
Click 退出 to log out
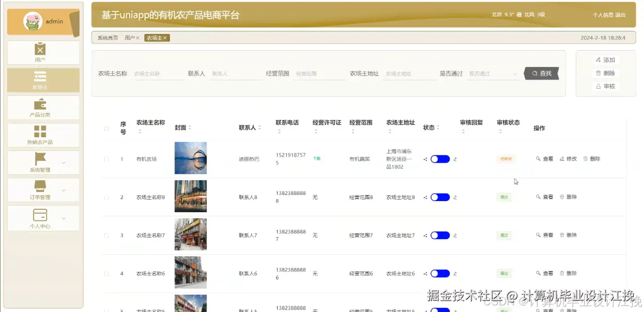tap(620, 15)
